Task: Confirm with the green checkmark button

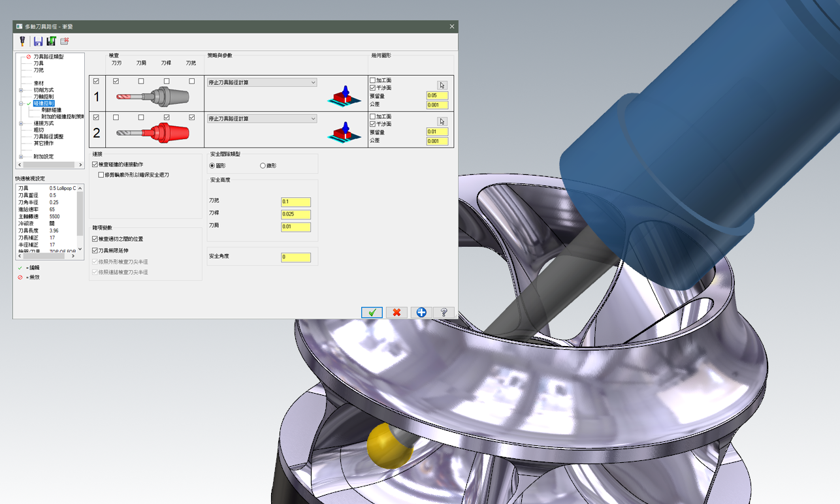Action: coord(372,313)
